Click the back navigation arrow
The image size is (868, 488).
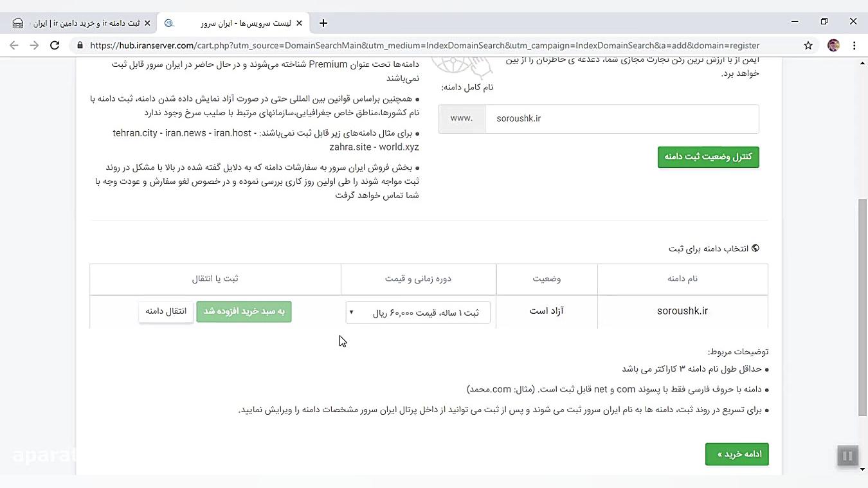pyautogui.click(x=14, y=46)
